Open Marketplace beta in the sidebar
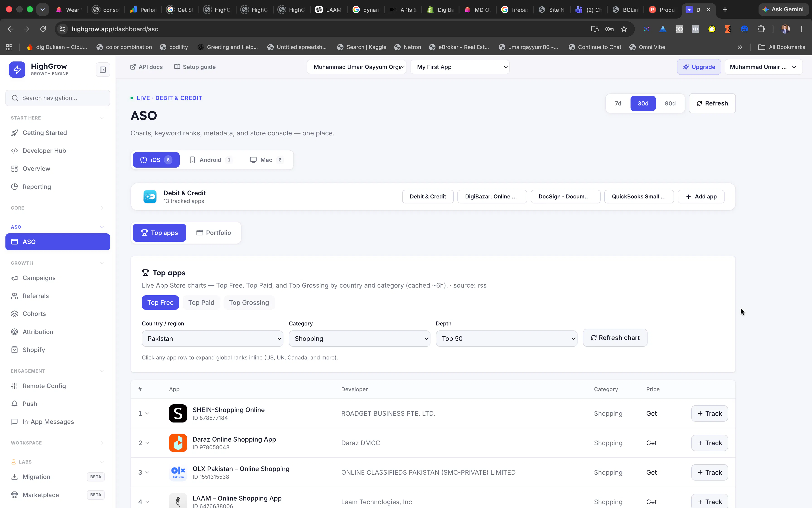 [58, 495]
